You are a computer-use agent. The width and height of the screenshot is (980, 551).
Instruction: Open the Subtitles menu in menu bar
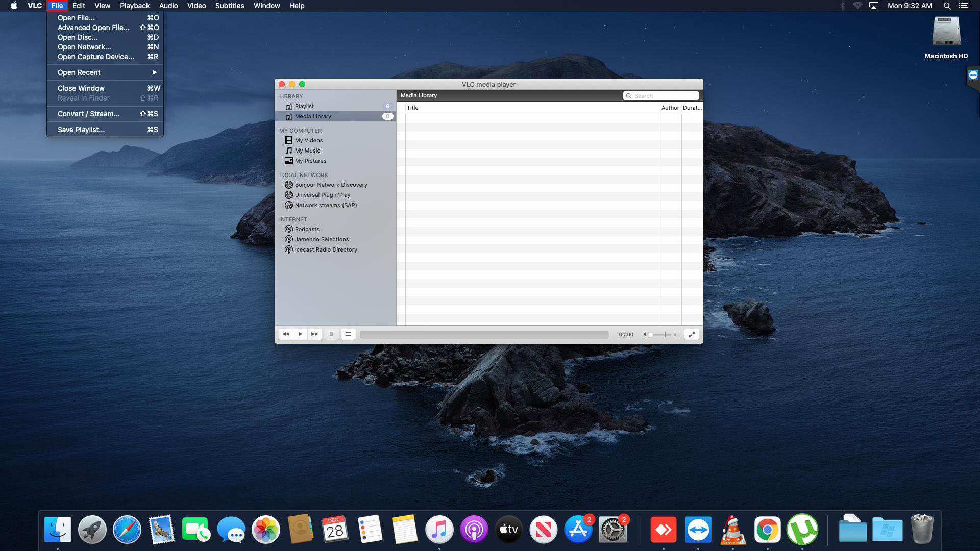click(230, 6)
